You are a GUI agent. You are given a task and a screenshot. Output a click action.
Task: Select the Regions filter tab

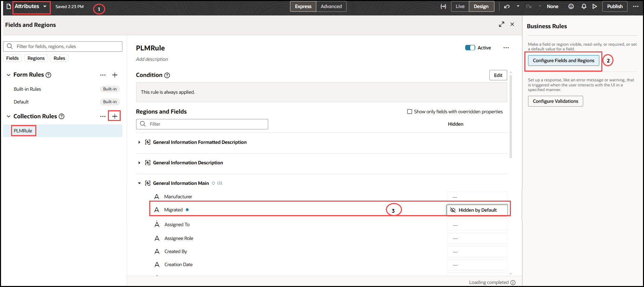point(36,58)
